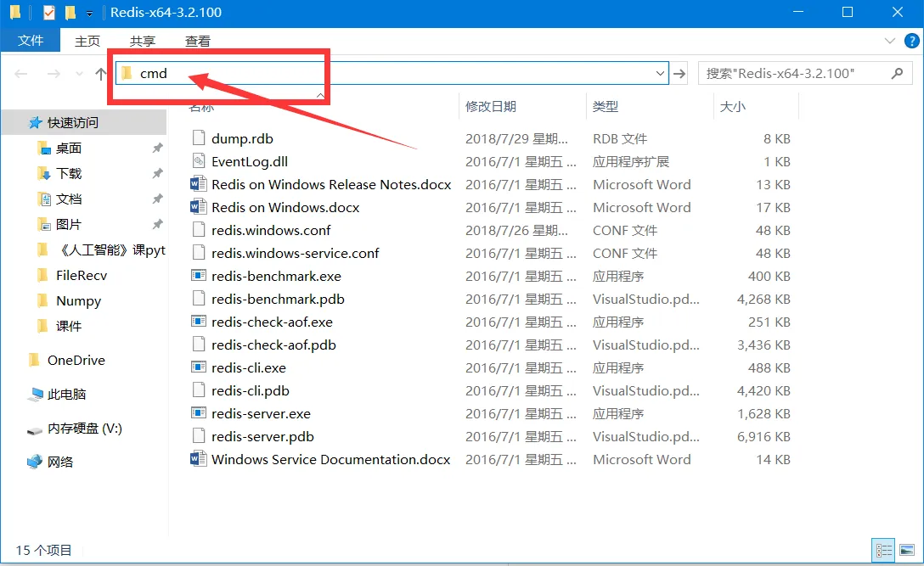Click the RDB 文件 type cell

[x=620, y=139]
